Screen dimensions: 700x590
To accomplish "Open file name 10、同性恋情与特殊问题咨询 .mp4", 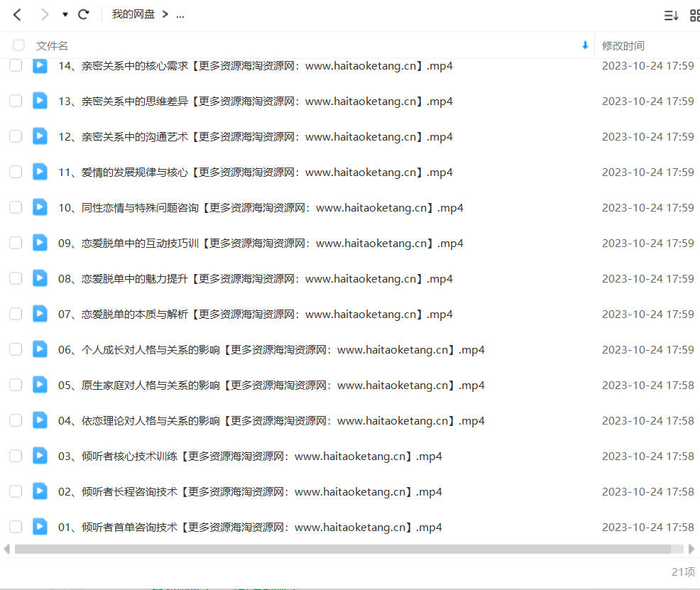I will 261,207.
